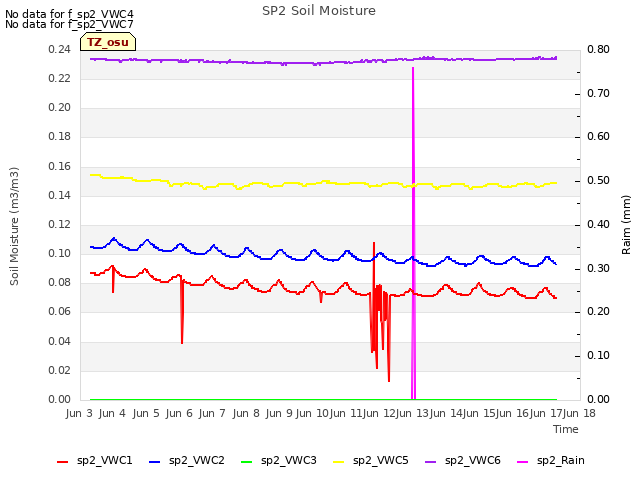The width and height of the screenshot is (640, 480).
Task: Click the sp2_VWC1 legend entry
Action: point(95,461)
